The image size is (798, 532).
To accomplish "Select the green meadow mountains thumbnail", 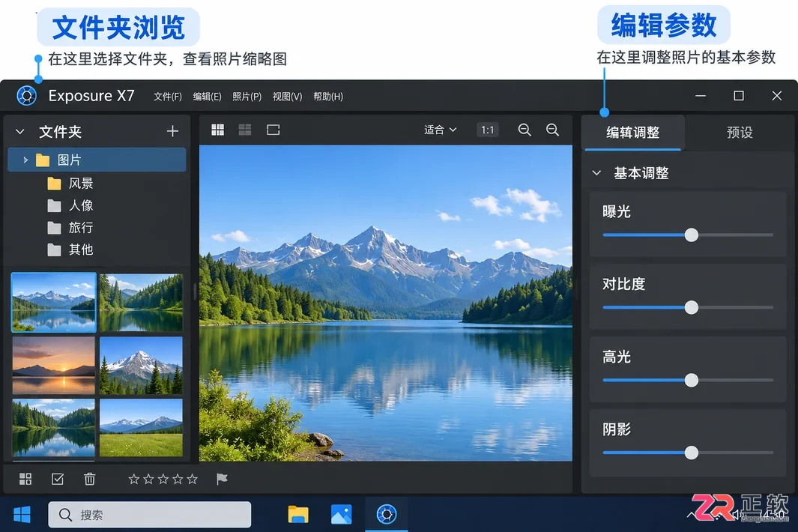I will (x=141, y=428).
